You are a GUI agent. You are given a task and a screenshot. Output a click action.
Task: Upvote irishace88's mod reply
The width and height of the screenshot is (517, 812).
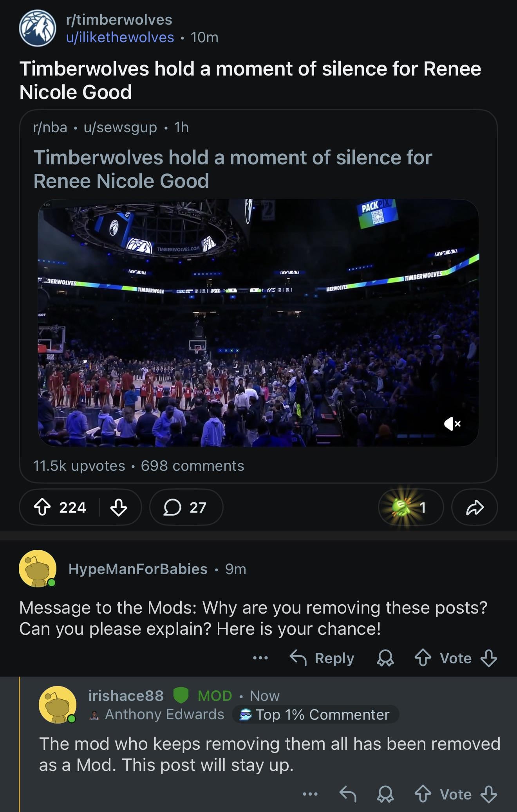point(423,794)
